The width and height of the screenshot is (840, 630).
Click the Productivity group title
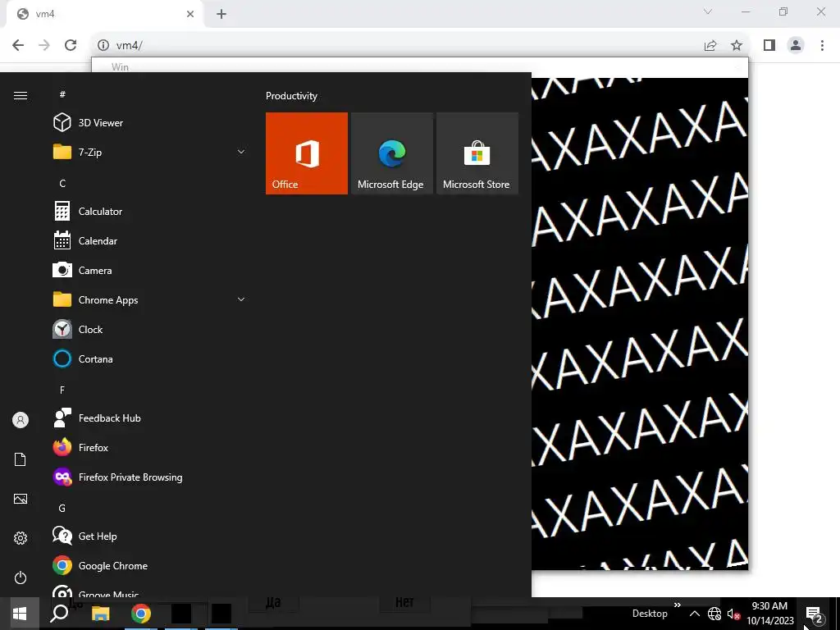[x=291, y=96]
